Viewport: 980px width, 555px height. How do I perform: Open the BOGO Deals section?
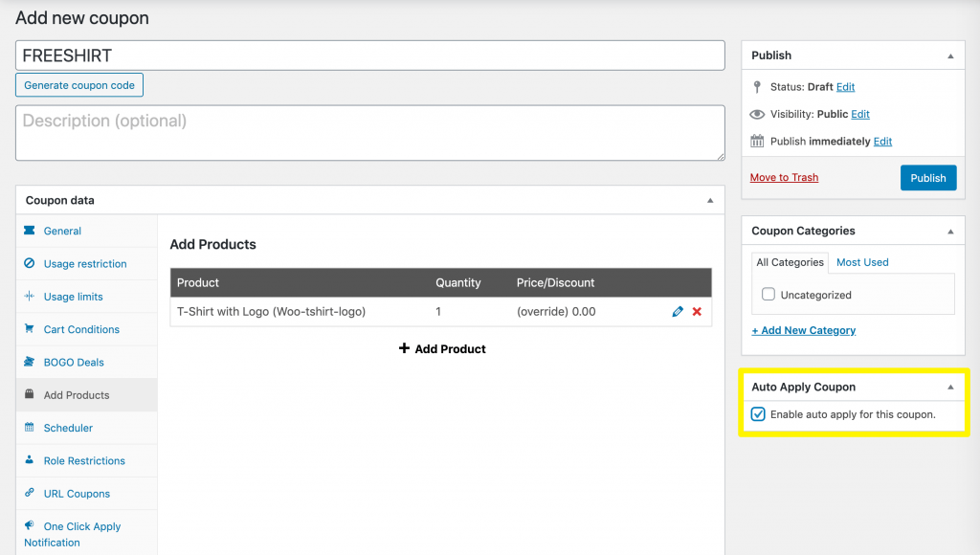pos(73,363)
